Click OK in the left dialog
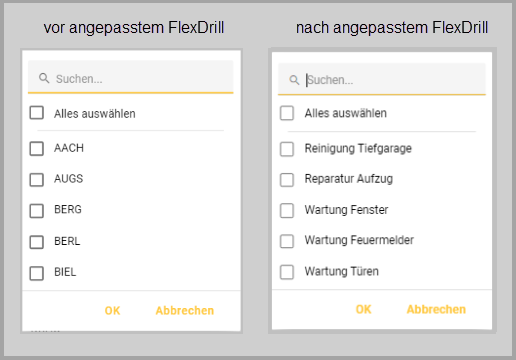This screenshot has width=516, height=360. pos(112,311)
